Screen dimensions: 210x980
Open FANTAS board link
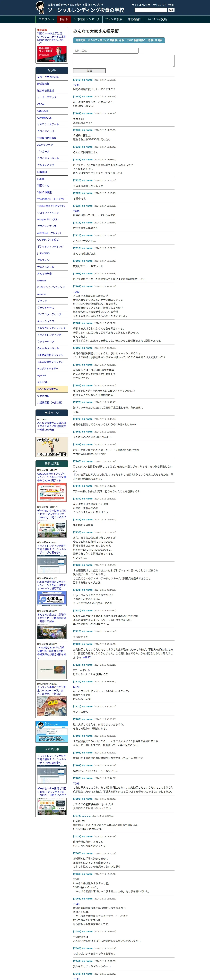click(52, 281)
